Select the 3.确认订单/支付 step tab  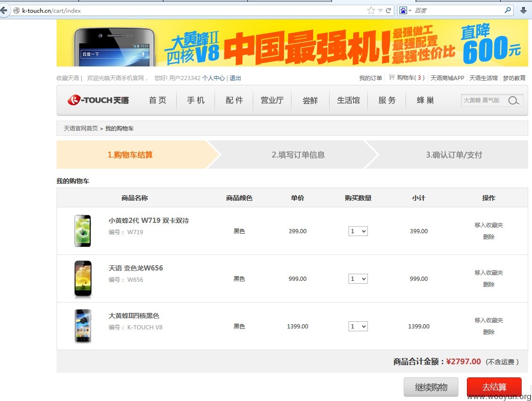pyautogui.click(x=454, y=155)
